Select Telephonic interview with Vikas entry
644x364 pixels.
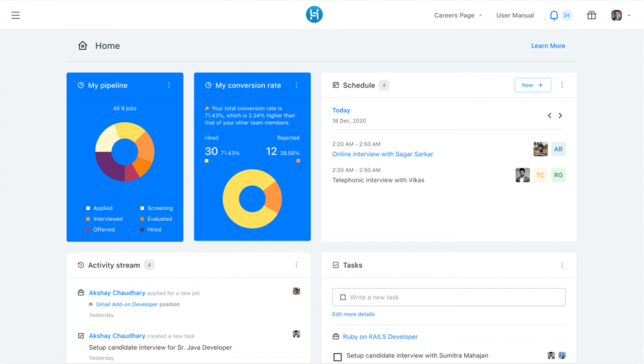[378, 180]
